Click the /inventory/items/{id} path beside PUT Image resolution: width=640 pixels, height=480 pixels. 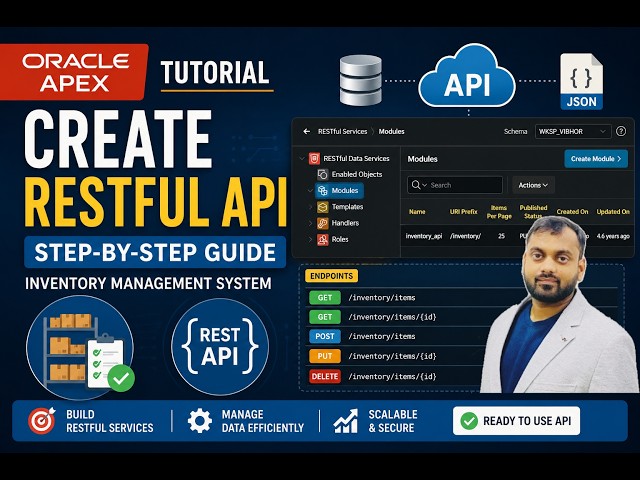pos(392,356)
